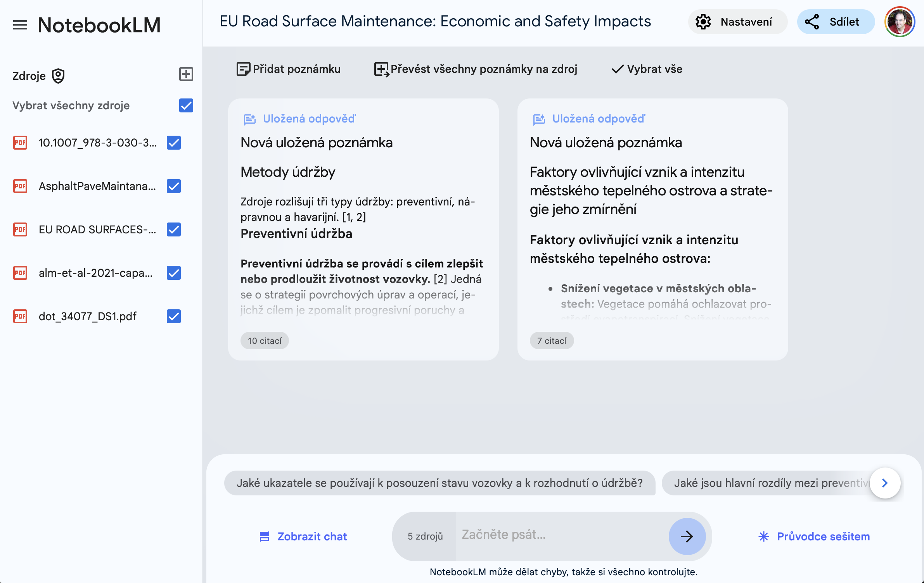Click the 7 citací badge
The width and height of the screenshot is (924, 583).
pos(552,341)
